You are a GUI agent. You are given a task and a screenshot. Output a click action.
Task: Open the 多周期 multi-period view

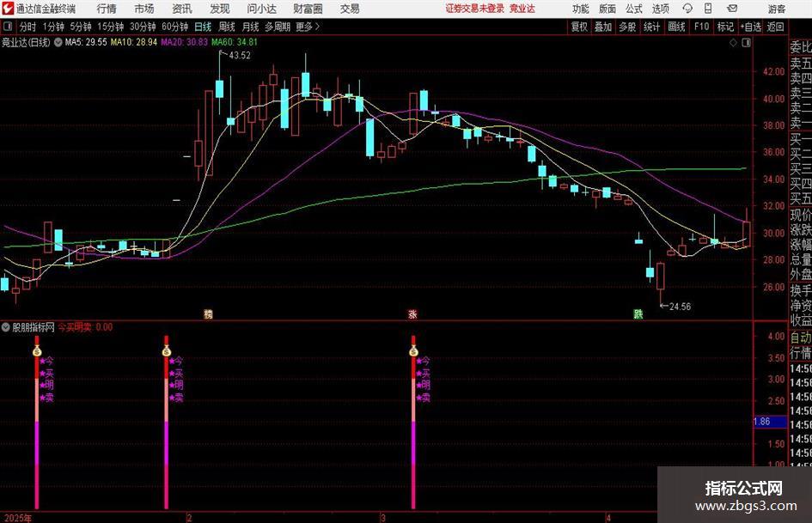pos(278,27)
